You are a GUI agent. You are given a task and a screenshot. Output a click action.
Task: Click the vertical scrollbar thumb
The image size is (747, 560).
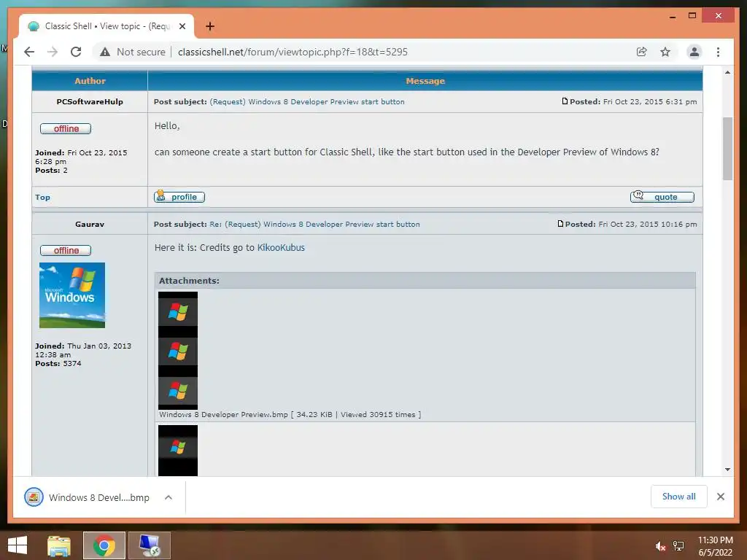click(x=727, y=149)
